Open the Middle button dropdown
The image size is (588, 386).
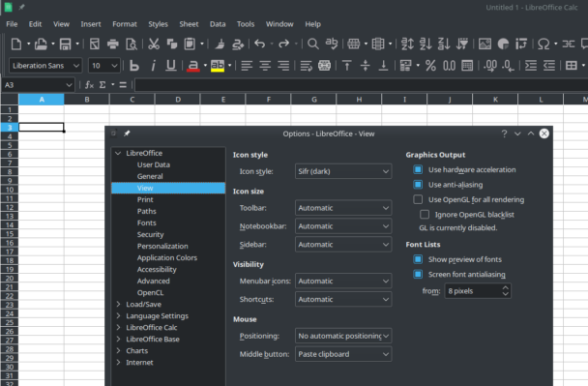coord(343,354)
